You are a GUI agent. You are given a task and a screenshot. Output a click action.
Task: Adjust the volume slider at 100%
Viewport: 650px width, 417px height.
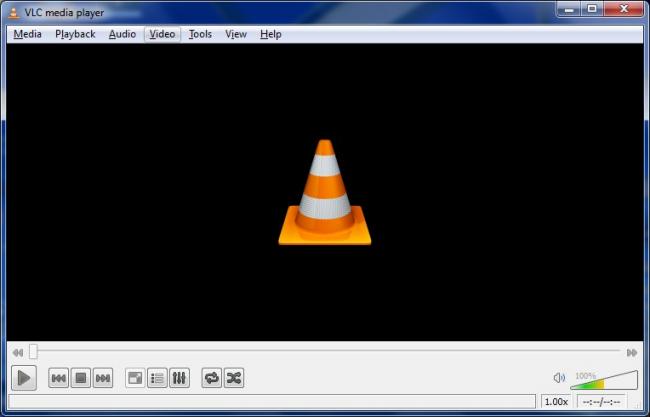tap(604, 380)
